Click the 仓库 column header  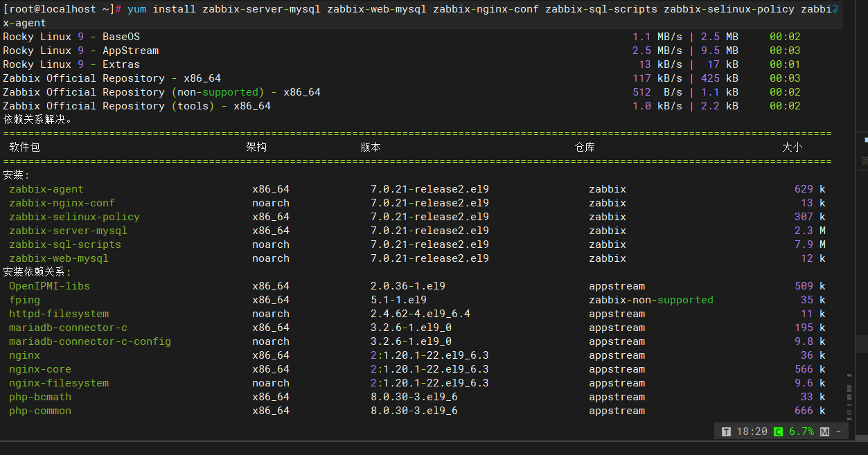click(x=585, y=147)
